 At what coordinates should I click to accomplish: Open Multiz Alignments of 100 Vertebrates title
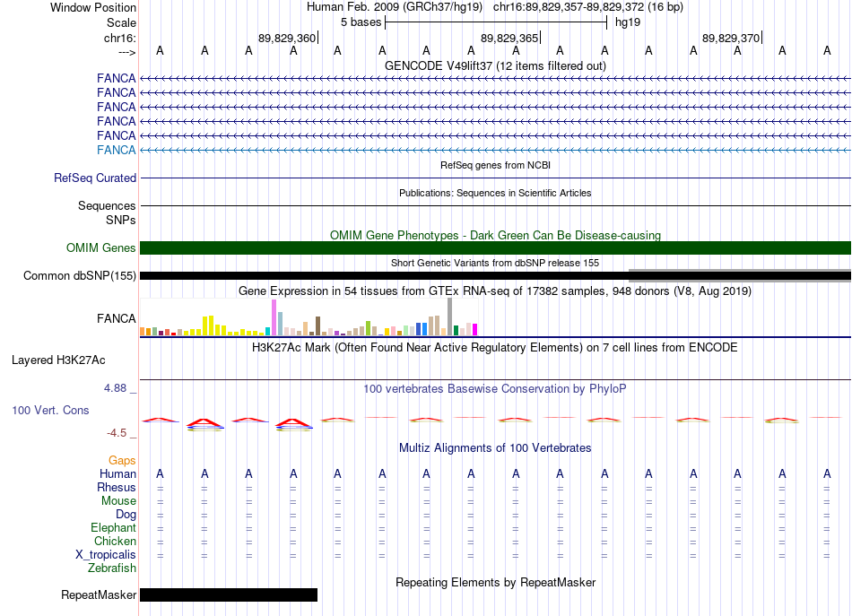point(495,447)
